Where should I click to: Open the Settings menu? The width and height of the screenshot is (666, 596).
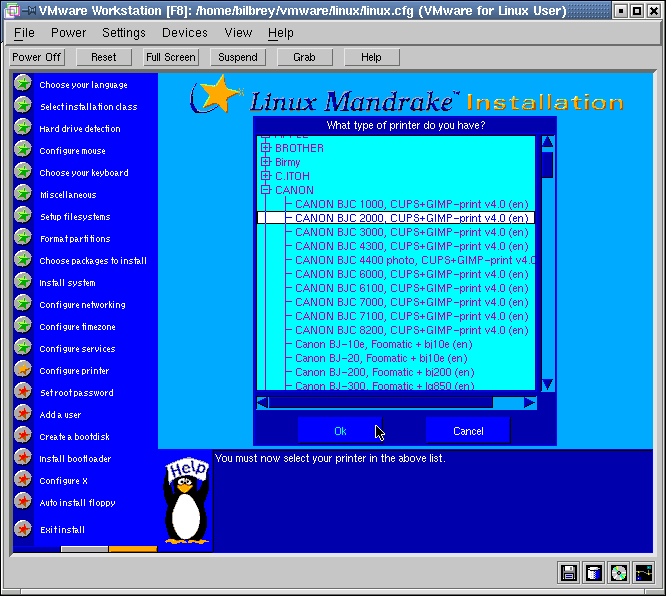(x=124, y=33)
